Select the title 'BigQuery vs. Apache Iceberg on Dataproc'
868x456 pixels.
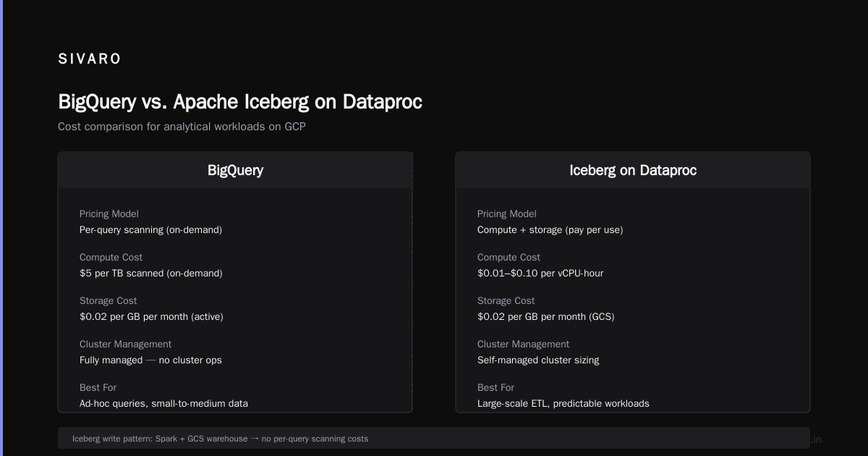tap(240, 102)
